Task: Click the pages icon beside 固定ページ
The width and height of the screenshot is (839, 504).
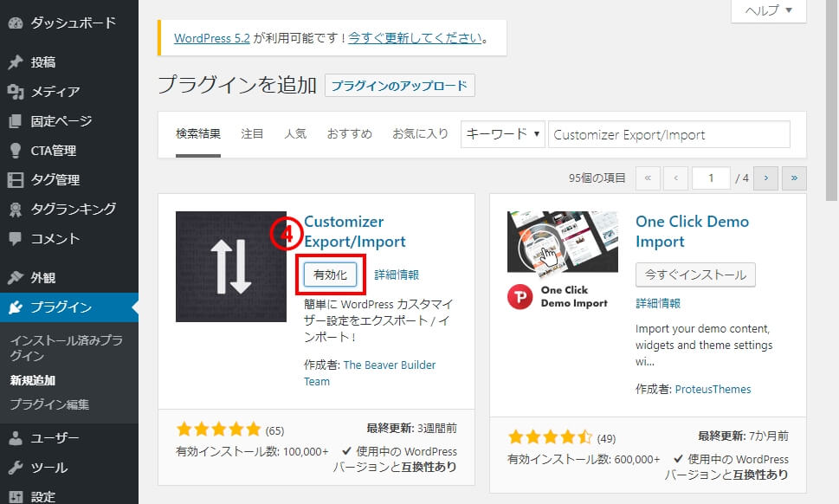Action: pos(16,121)
